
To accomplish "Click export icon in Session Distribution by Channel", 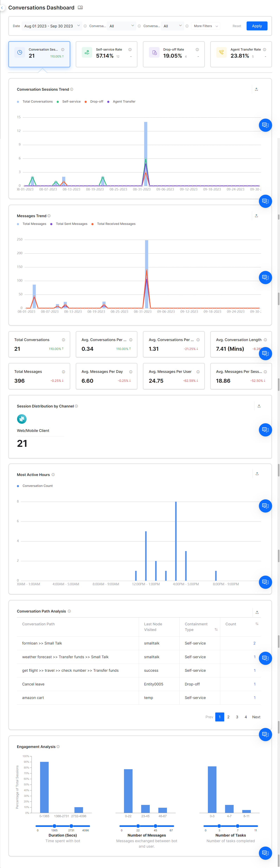I will point(259,406).
